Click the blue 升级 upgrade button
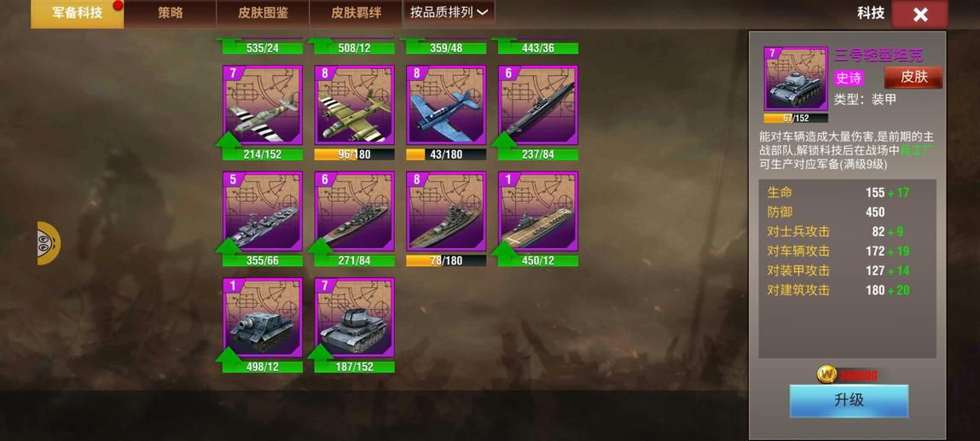This screenshot has height=441, width=980. click(849, 400)
